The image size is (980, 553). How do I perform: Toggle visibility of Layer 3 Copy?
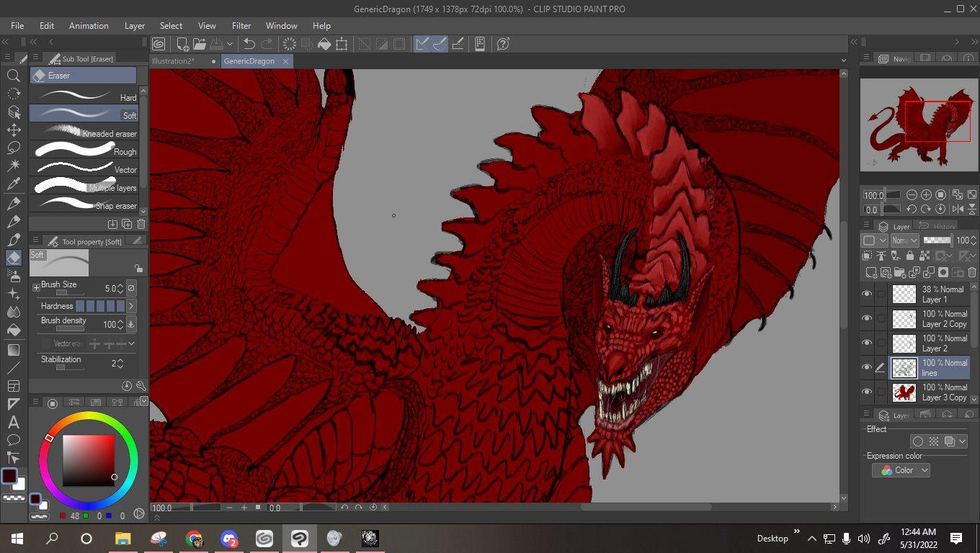pos(867,392)
